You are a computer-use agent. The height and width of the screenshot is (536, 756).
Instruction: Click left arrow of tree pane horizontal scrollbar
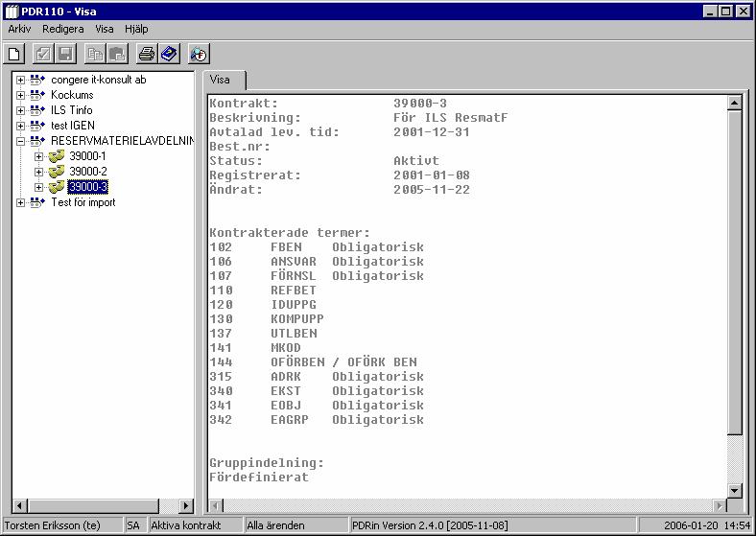pyautogui.click(x=20, y=505)
